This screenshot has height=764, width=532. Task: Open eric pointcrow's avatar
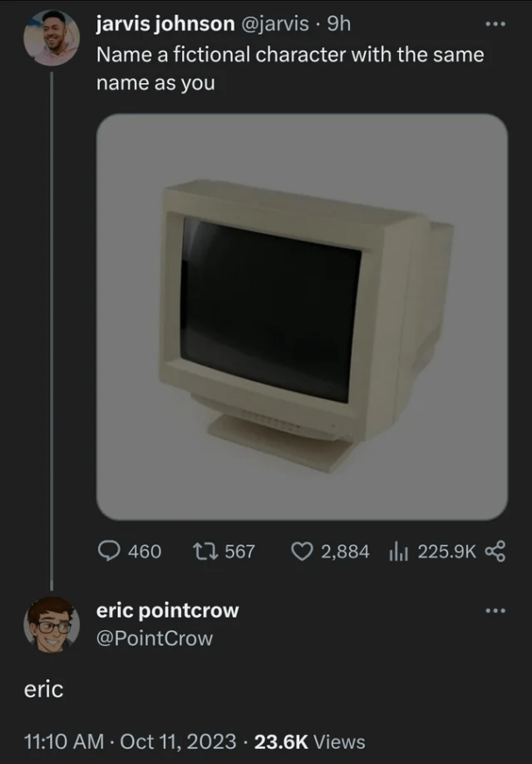point(52,624)
